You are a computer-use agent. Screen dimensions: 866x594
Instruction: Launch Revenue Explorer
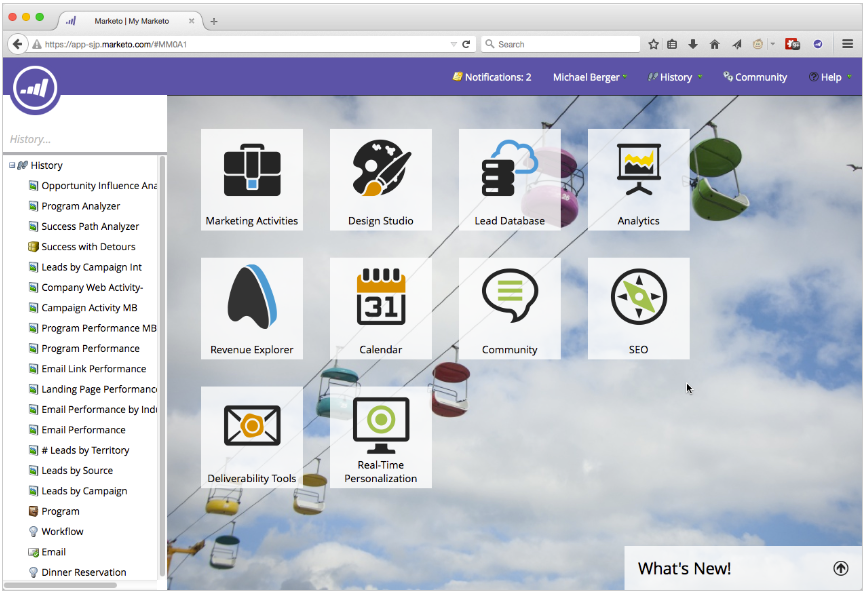251,307
